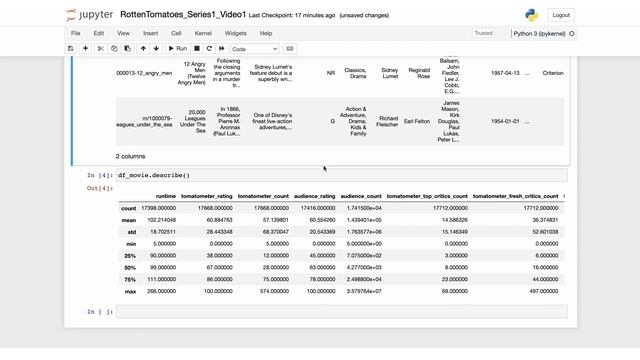Click the std row label
Screen dimensions: 640x360
click(x=131, y=232)
